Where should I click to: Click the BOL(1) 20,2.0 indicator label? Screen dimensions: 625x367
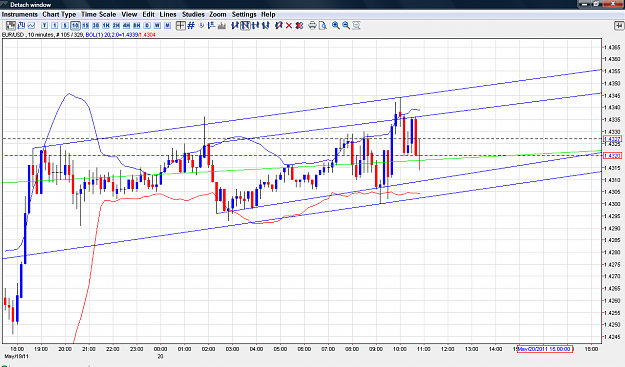pos(102,35)
